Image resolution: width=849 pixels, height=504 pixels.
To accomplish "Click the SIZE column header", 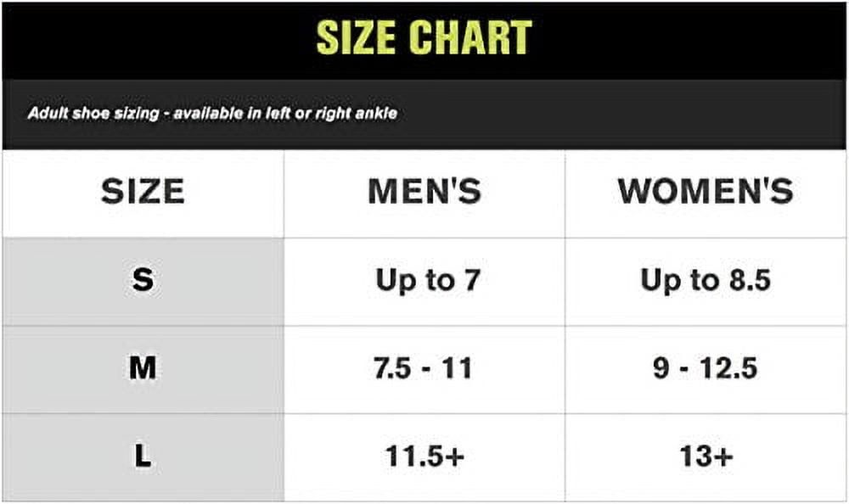I will click(143, 192).
